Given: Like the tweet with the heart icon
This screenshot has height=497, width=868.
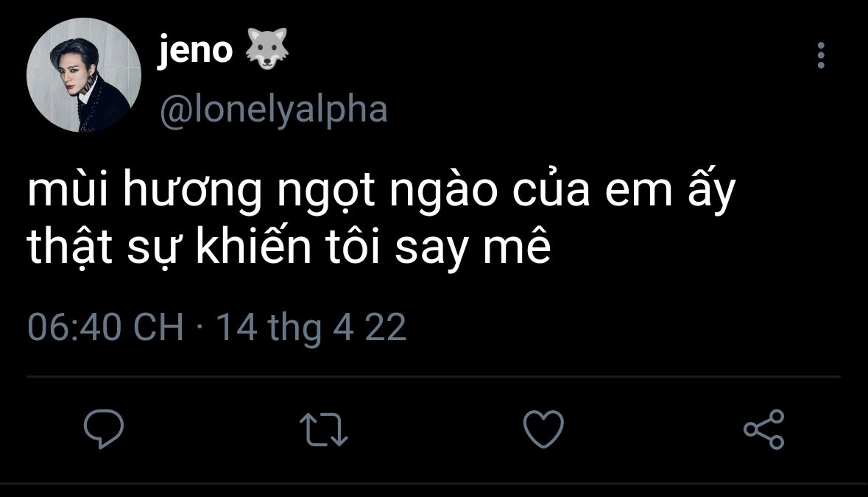Looking at the screenshot, I should (543, 429).
